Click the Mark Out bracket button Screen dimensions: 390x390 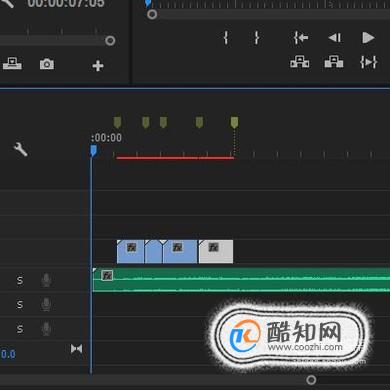point(257,38)
